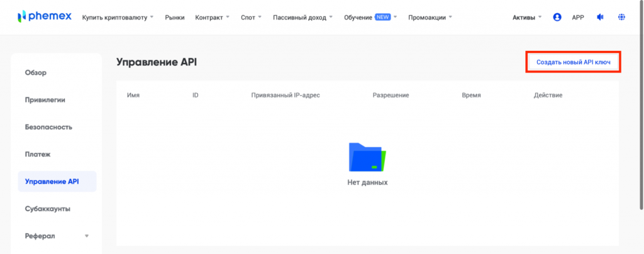Click the APP download link
644x254 pixels.
(x=578, y=17)
